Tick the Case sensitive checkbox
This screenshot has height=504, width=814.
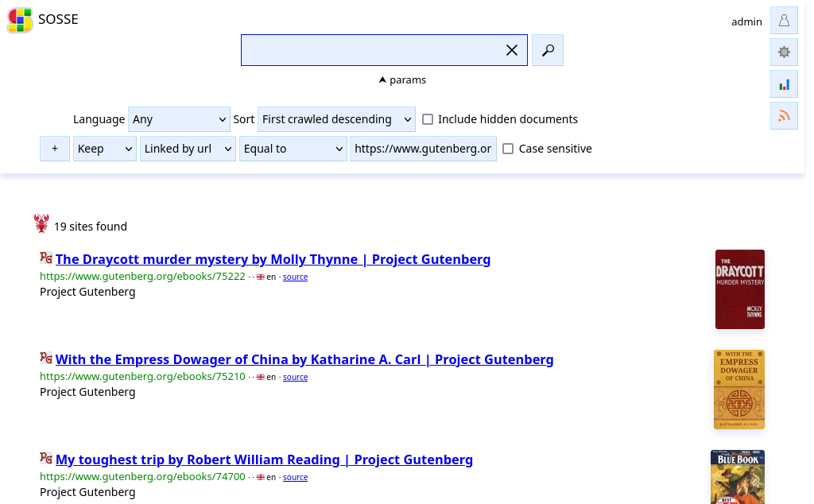(x=508, y=149)
